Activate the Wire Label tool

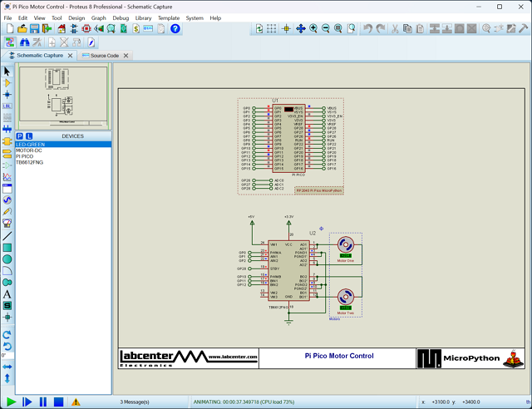point(7,106)
